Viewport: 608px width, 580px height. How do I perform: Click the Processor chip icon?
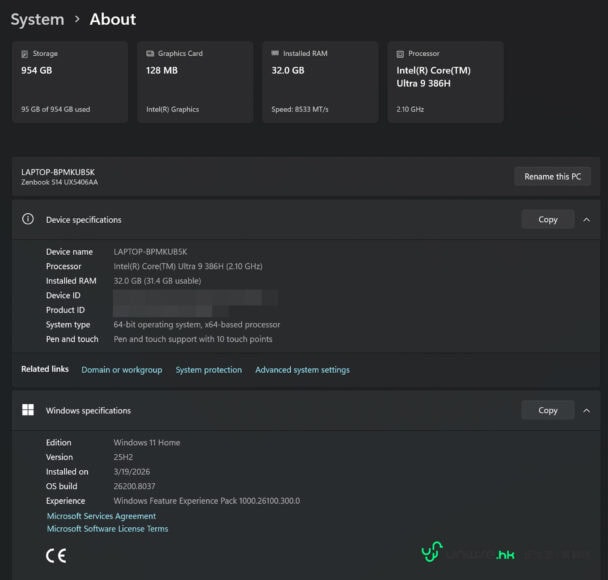point(400,54)
